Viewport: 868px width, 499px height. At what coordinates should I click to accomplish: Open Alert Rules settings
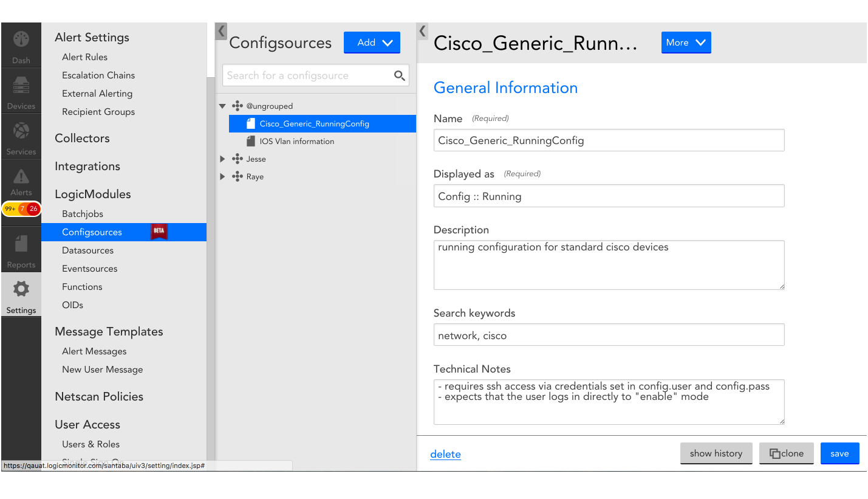84,57
